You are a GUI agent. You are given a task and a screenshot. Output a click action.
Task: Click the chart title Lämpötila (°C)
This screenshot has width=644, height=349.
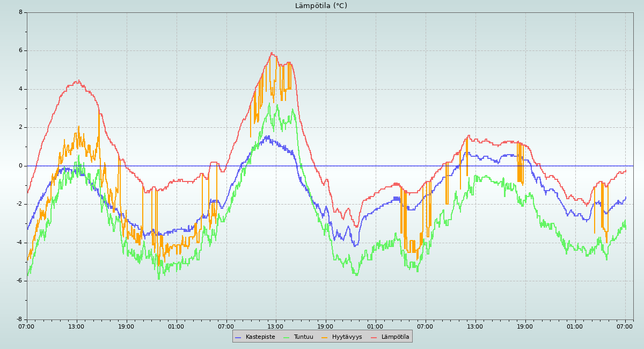pyautogui.click(x=321, y=6)
